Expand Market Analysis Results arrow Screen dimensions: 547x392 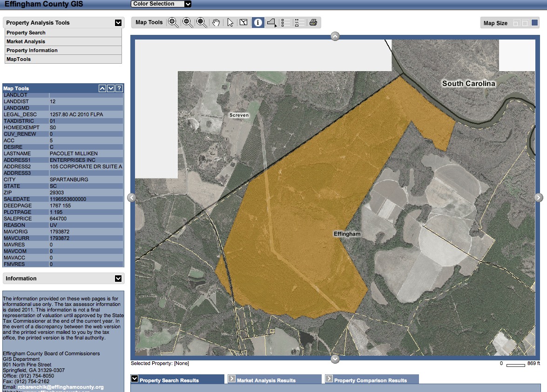point(232,379)
